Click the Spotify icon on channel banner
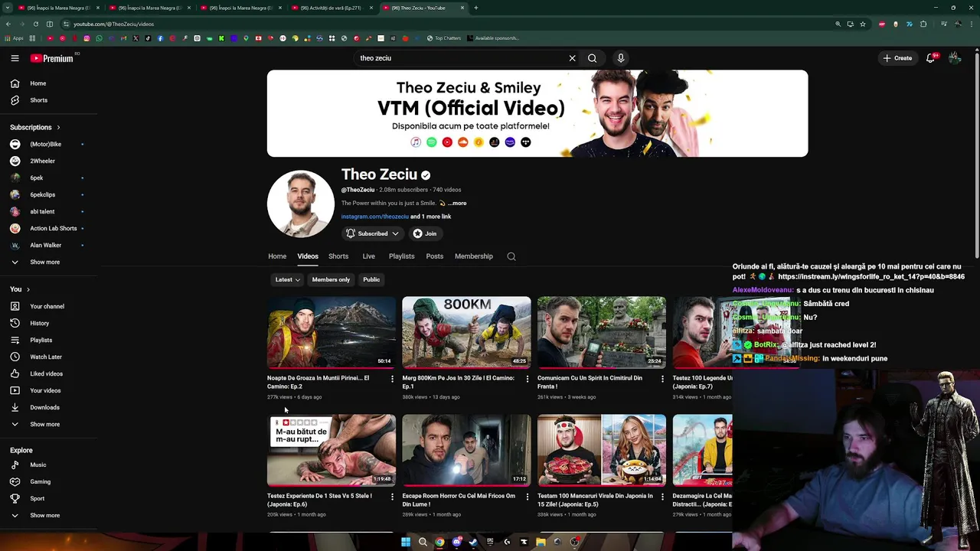 coord(432,142)
